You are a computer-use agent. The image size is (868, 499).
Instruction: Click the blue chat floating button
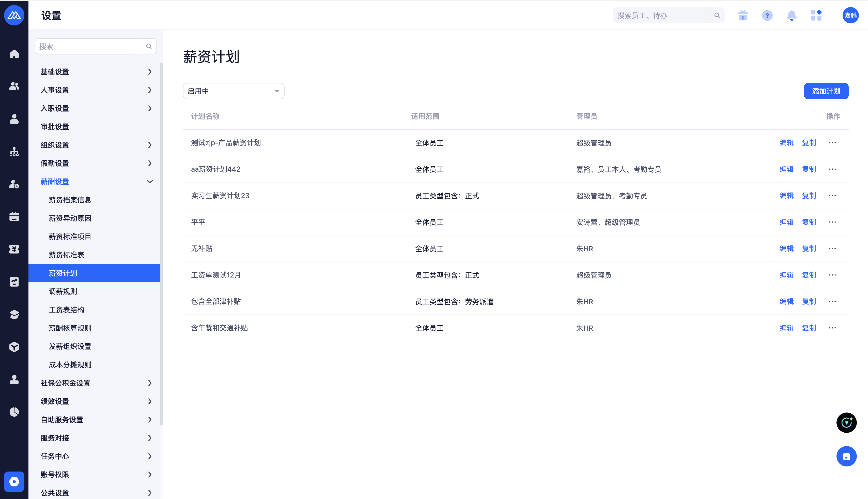[x=846, y=456]
